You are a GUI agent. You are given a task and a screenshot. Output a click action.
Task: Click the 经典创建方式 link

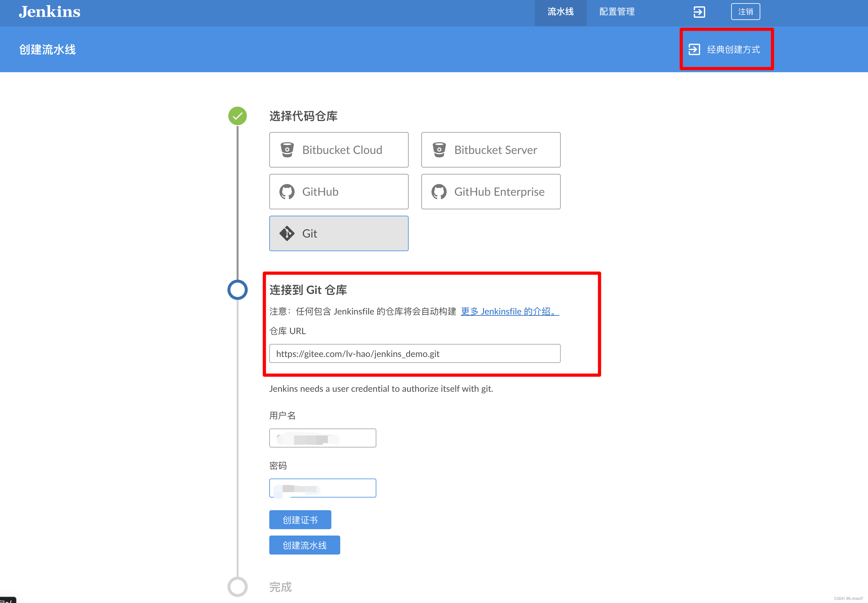(724, 49)
